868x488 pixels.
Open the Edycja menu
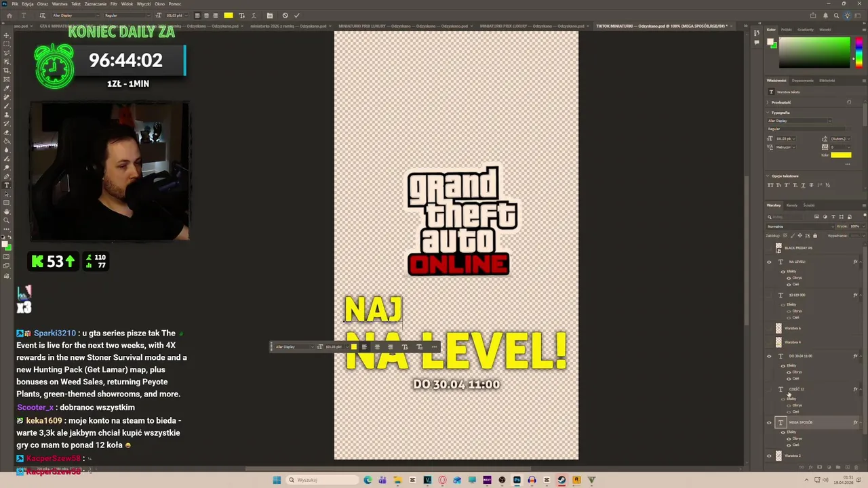(x=28, y=4)
